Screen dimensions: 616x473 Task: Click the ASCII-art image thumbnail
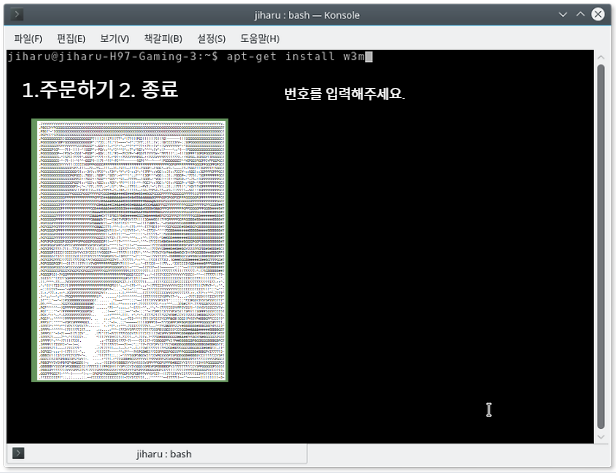tap(130, 250)
